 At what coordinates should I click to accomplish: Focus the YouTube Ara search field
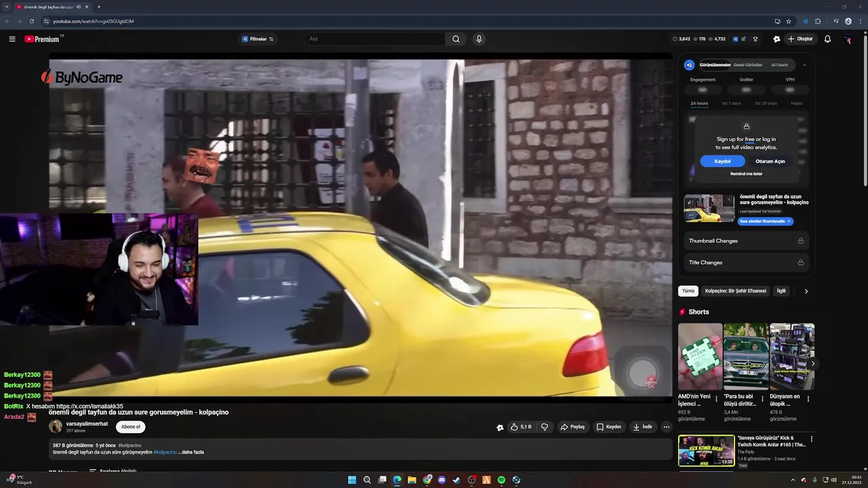[375, 39]
